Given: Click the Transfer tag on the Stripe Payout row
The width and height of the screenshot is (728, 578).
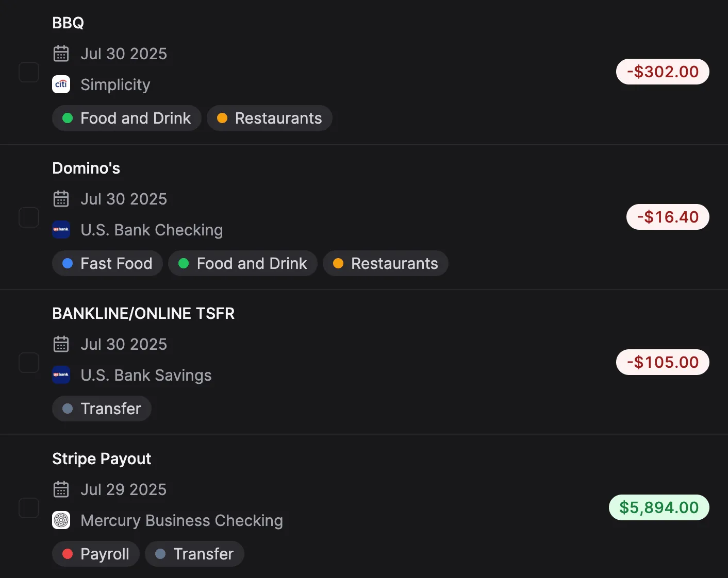Looking at the screenshot, I should 194,553.
